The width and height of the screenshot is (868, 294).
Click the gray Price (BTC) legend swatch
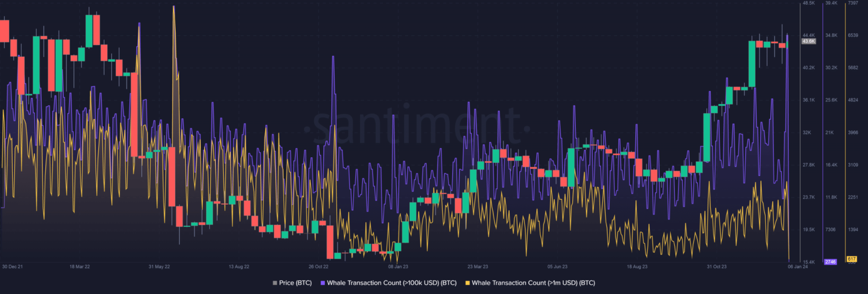coord(275,283)
